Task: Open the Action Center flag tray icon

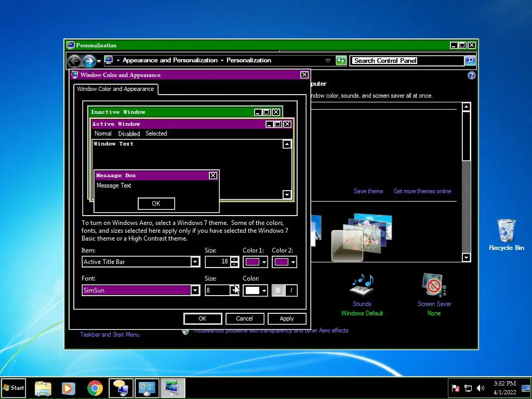Action: 456,388
